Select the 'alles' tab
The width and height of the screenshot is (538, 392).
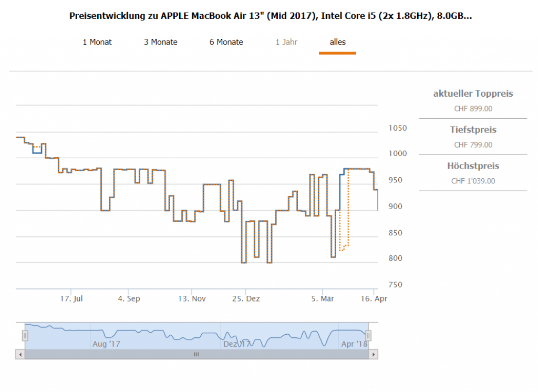(337, 42)
